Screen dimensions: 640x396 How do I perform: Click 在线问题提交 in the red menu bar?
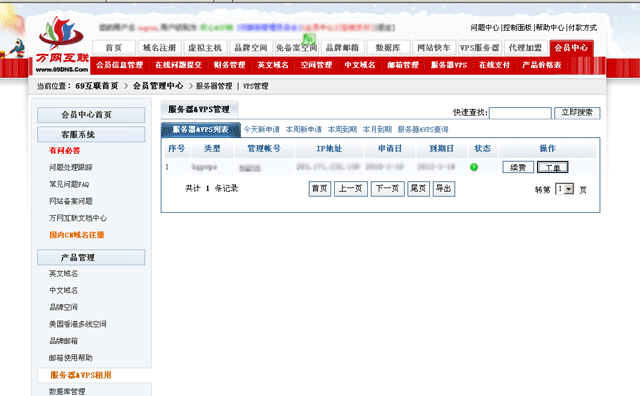click(178, 65)
